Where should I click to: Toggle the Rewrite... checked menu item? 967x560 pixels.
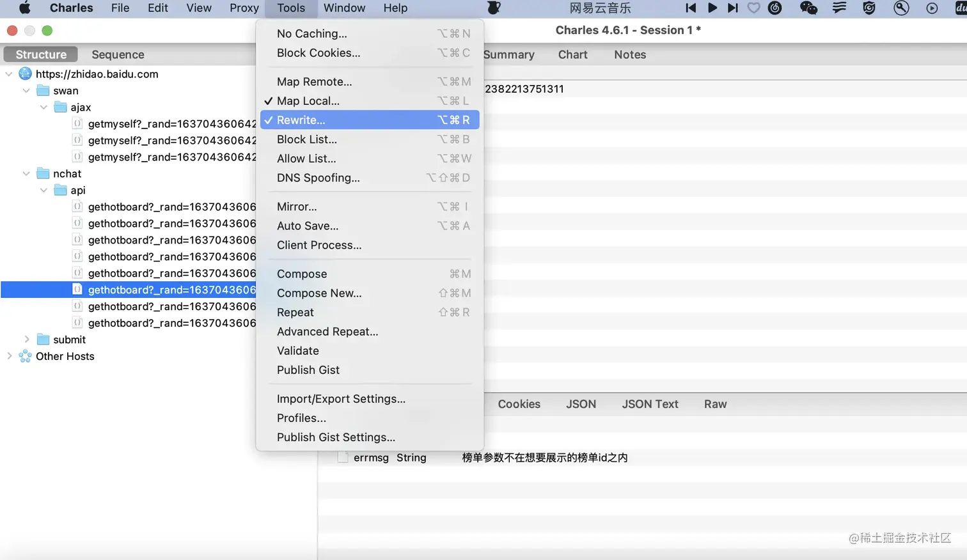(x=370, y=120)
